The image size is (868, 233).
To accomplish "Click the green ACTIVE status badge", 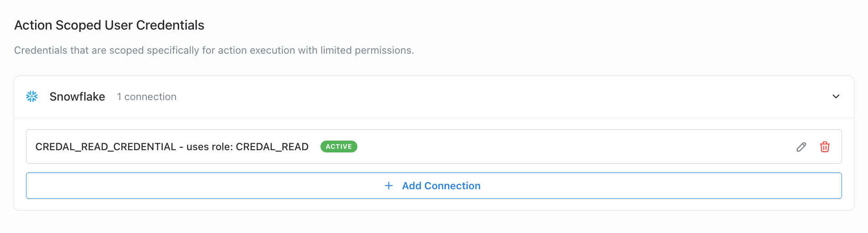I will 339,147.
